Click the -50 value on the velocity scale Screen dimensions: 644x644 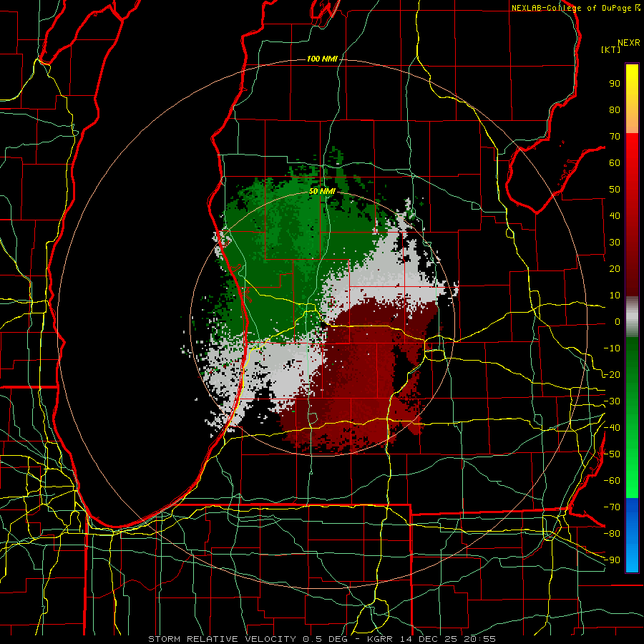(x=612, y=454)
